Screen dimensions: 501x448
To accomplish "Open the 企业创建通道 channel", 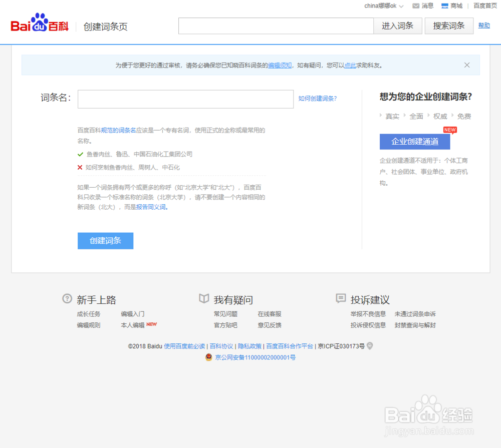I will [x=415, y=142].
